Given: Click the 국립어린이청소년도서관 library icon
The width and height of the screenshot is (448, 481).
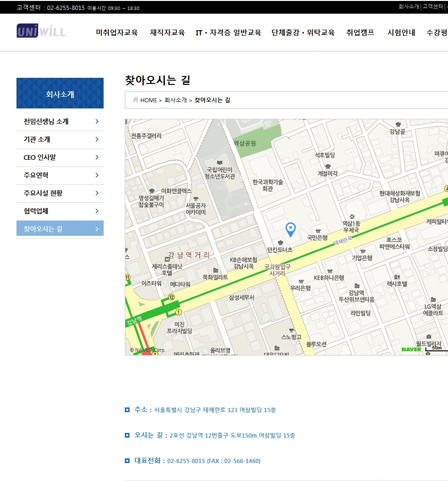Looking at the screenshot, I should pyautogui.click(x=220, y=163).
